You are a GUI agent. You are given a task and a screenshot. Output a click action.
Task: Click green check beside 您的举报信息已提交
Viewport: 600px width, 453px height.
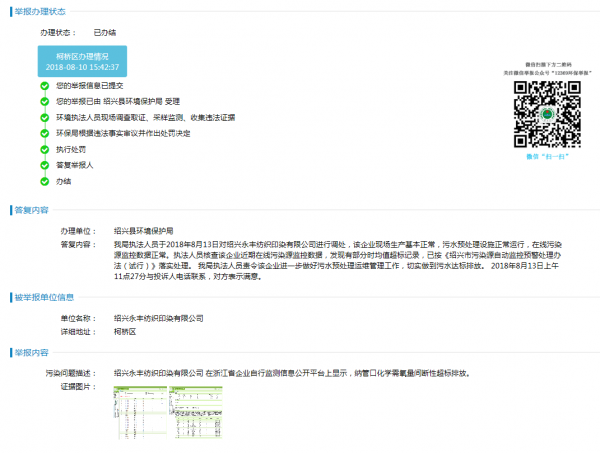(x=44, y=86)
